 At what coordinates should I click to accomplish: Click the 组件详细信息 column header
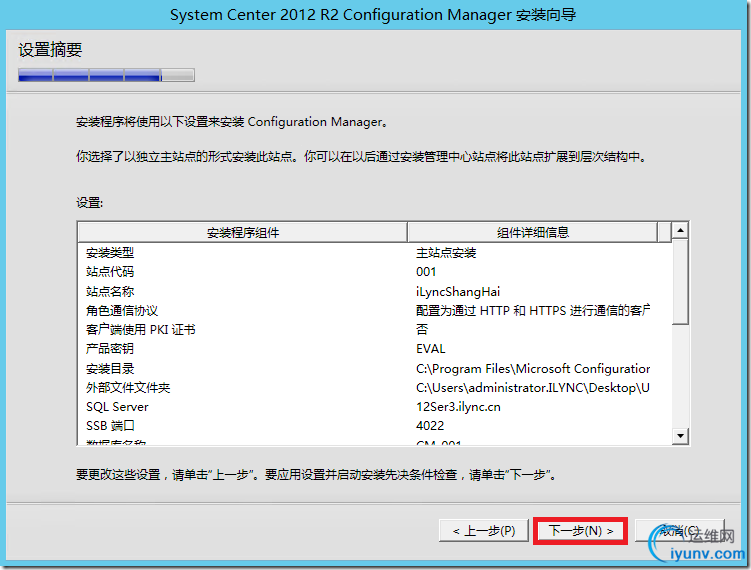tap(533, 232)
